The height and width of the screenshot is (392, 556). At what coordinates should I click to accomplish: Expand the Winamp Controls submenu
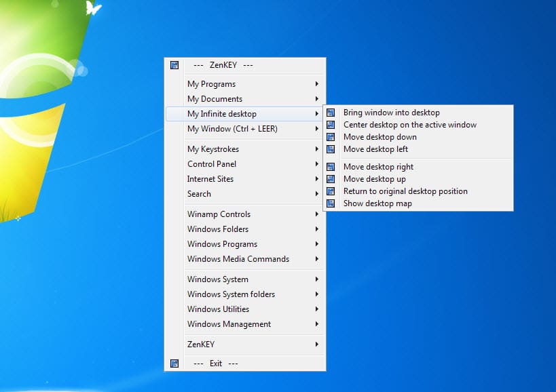(x=316, y=214)
